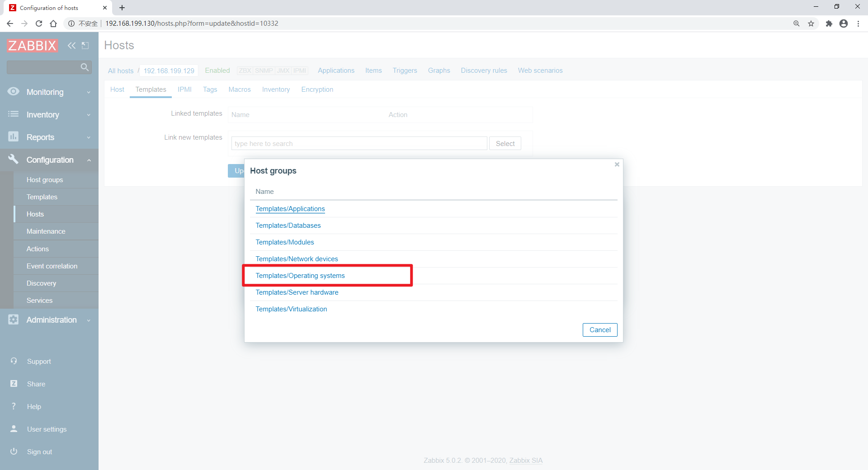
Task: Select Templates/Operating systems host group
Action: (x=300, y=276)
